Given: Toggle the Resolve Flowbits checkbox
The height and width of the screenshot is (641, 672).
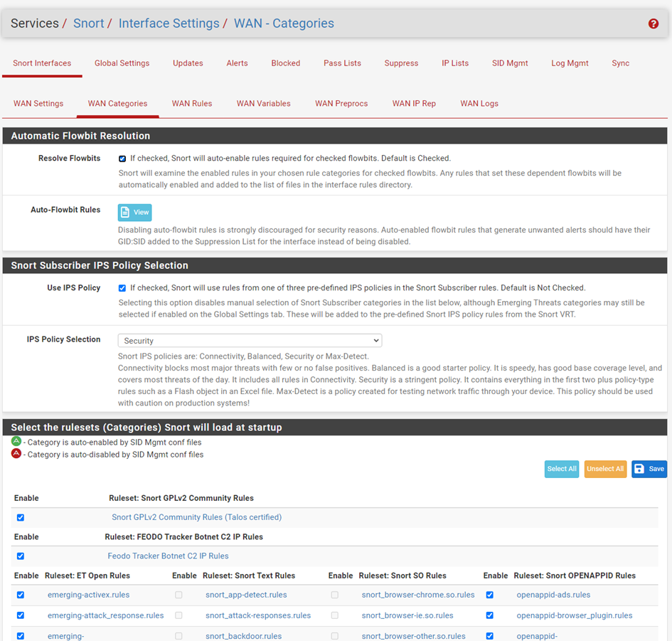Looking at the screenshot, I should pyautogui.click(x=122, y=159).
